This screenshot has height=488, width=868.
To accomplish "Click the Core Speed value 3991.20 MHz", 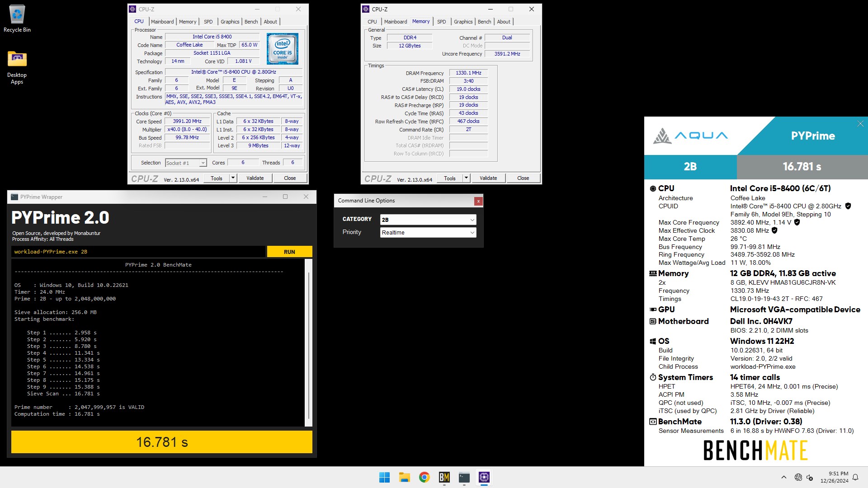I will [187, 121].
